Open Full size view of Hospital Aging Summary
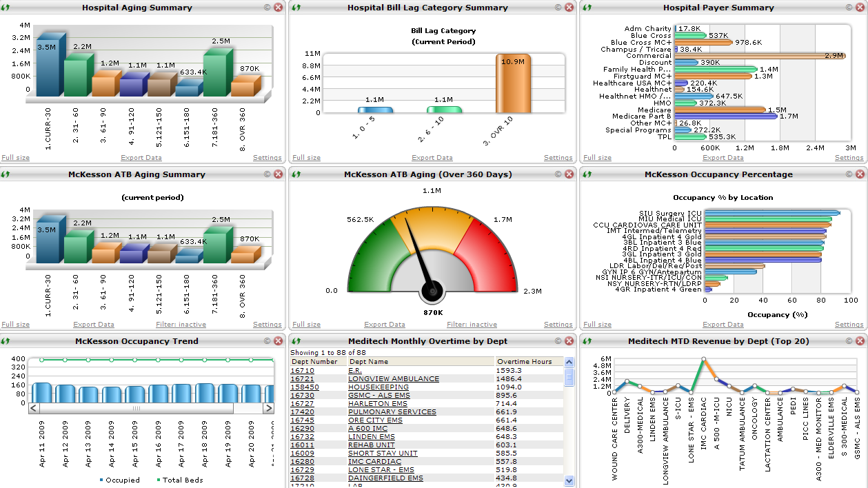The height and width of the screenshot is (488, 868). [x=15, y=157]
